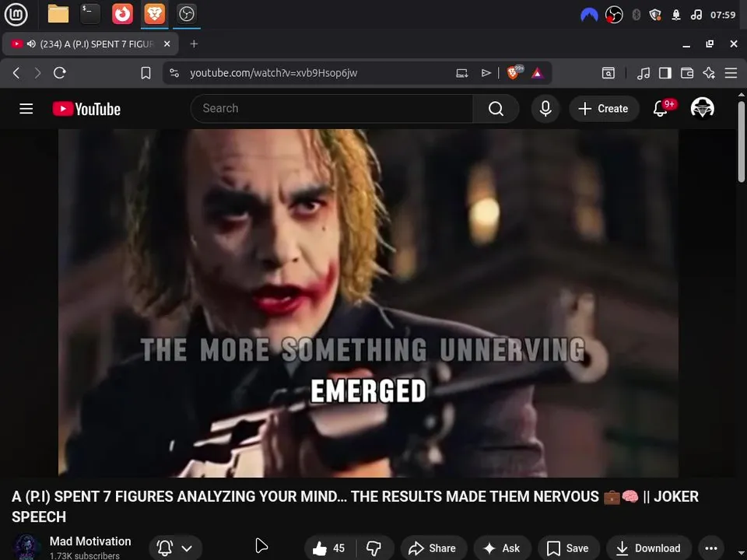Select the YouTube video browser tab
The image size is (747, 560).
pyautogui.click(x=90, y=44)
